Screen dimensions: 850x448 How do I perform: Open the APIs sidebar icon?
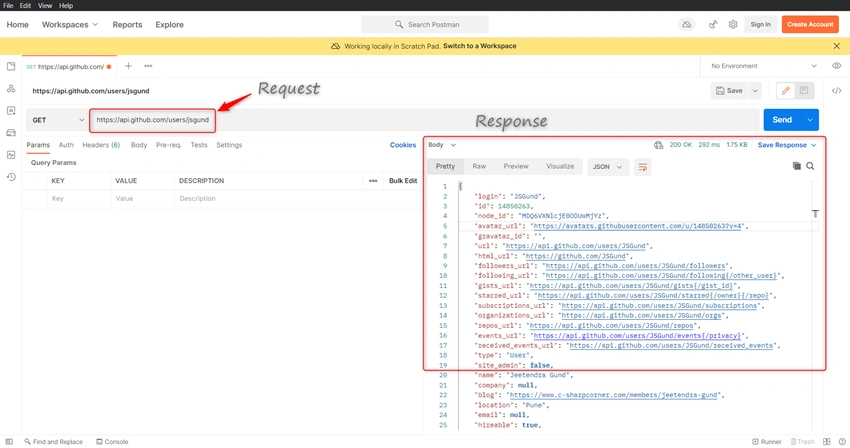coord(11,88)
